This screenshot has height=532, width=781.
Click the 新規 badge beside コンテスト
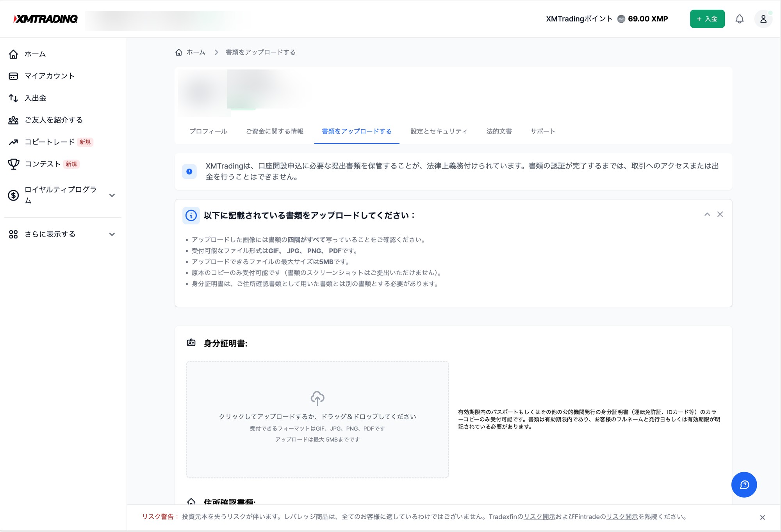[x=71, y=164]
